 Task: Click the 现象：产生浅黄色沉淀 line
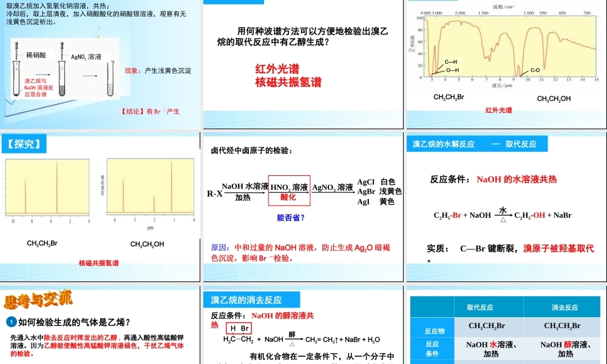click(x=158, y=71)
